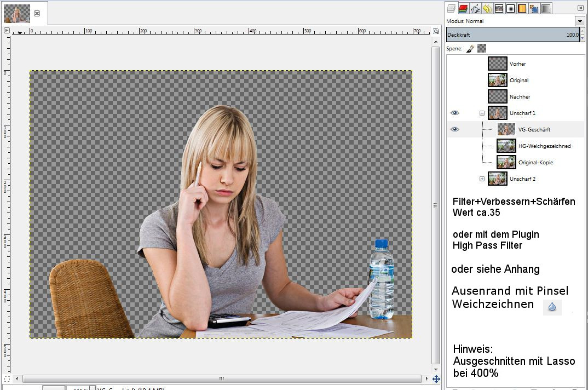The height and width of the screenshot is (390, 588).
Task: Select the VG-Geschärft layer name
Action: coord(534,129)
